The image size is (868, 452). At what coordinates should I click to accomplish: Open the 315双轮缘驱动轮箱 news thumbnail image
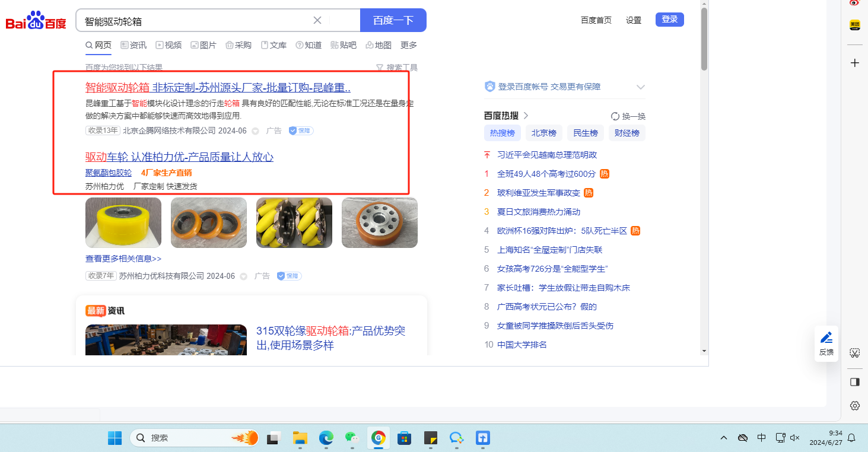(x=166, y=340)
